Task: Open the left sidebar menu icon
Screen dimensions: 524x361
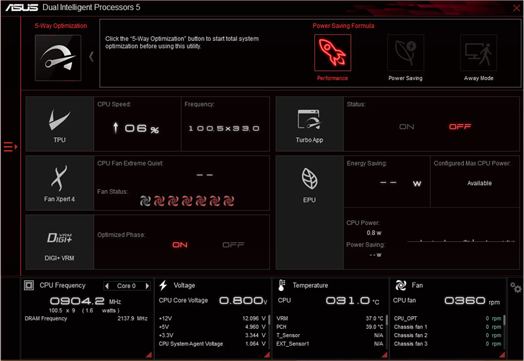Action: 10,147
